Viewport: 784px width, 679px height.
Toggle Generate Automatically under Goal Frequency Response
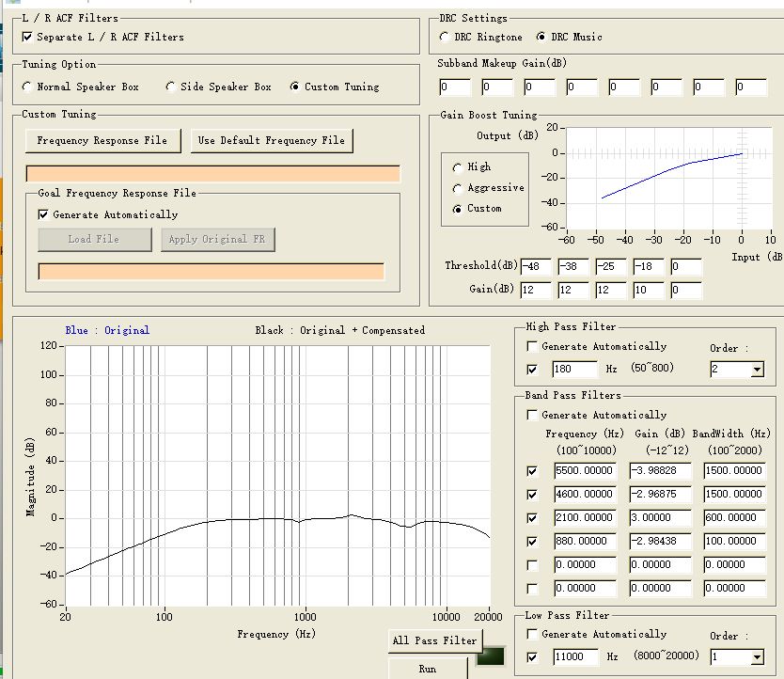[x=43, y=214]
